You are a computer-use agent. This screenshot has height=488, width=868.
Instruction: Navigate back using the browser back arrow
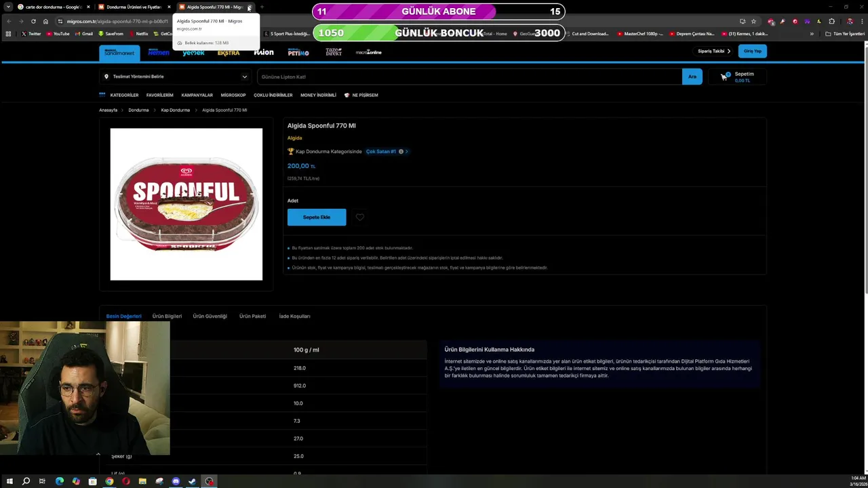[9, 21]
